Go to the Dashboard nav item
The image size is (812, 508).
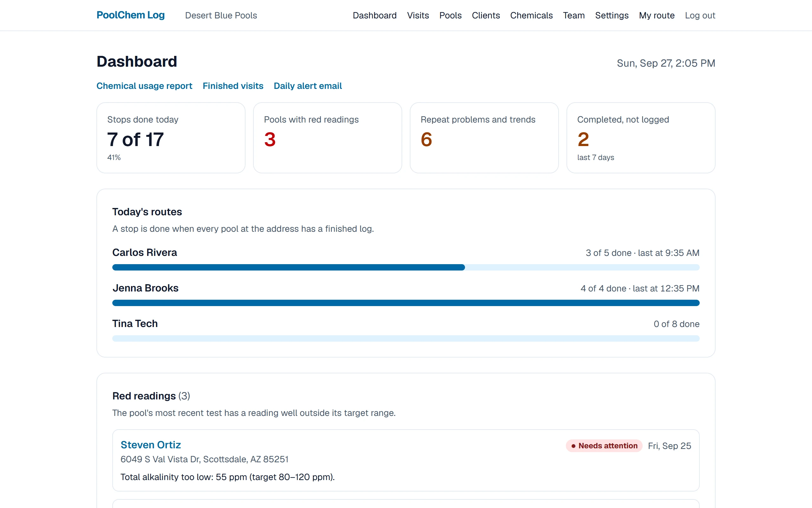(375, 16)
